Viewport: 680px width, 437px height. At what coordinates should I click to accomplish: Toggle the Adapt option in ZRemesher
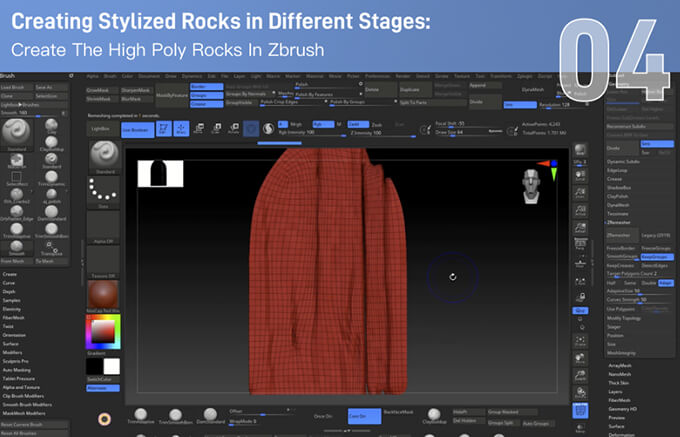[x=666, y=283]
